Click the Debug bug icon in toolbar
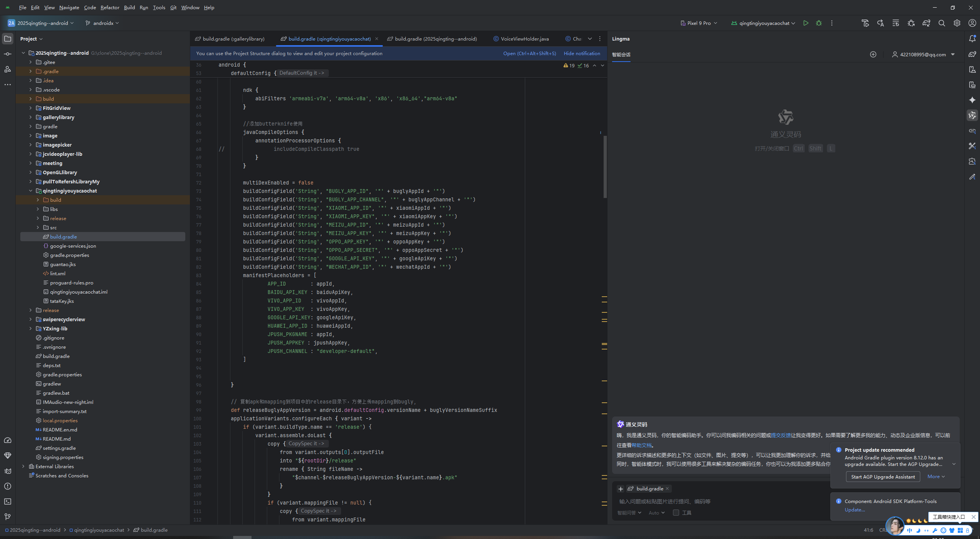 (819, 23)
